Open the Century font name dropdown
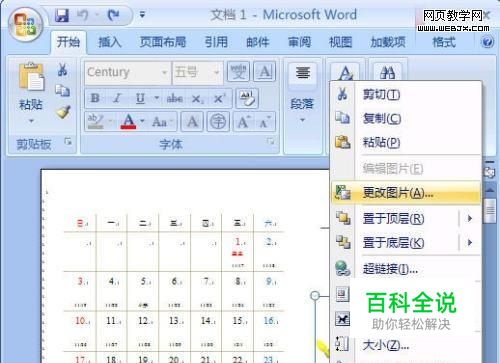Screen dimensions: 500x363 pos(164,72)
